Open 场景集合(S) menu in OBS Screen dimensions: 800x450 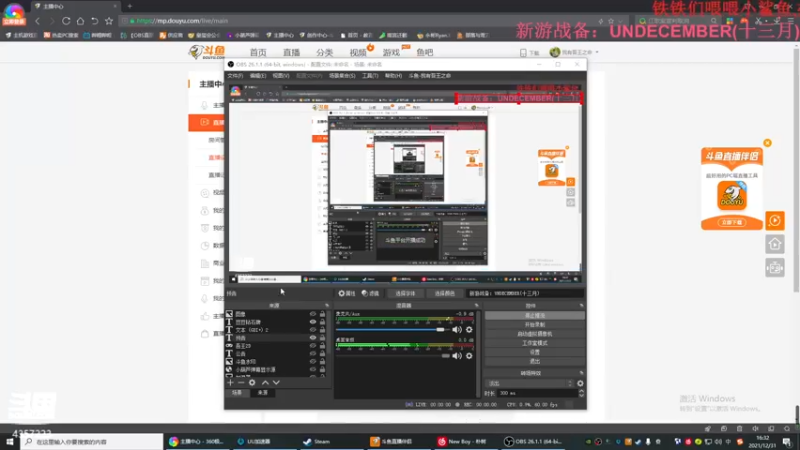[342, 76]
